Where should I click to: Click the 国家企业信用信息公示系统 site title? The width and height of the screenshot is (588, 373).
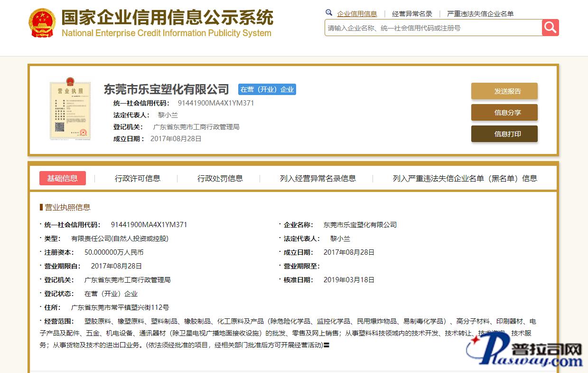(167, 18)
